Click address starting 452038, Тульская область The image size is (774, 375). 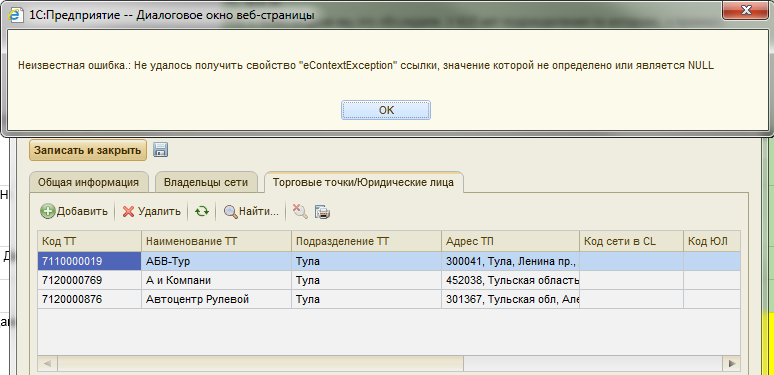[510, 280]
